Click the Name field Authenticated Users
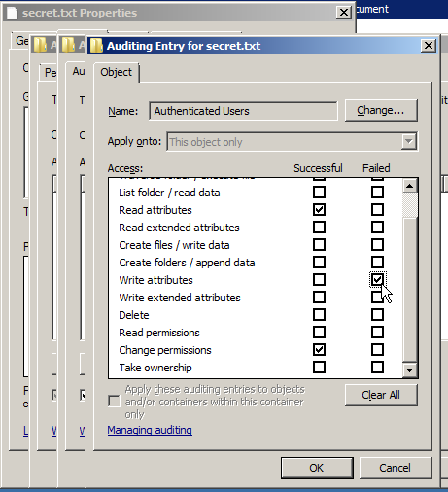448x492 pixels. [x=243, y=111]
